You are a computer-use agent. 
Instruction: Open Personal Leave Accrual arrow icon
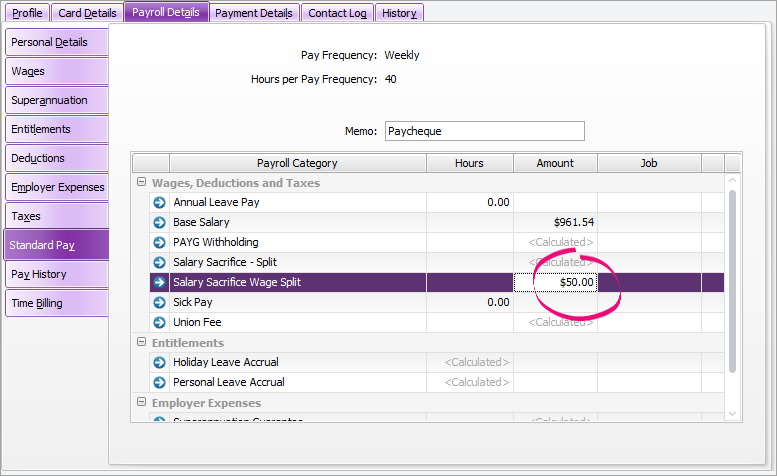159,382
